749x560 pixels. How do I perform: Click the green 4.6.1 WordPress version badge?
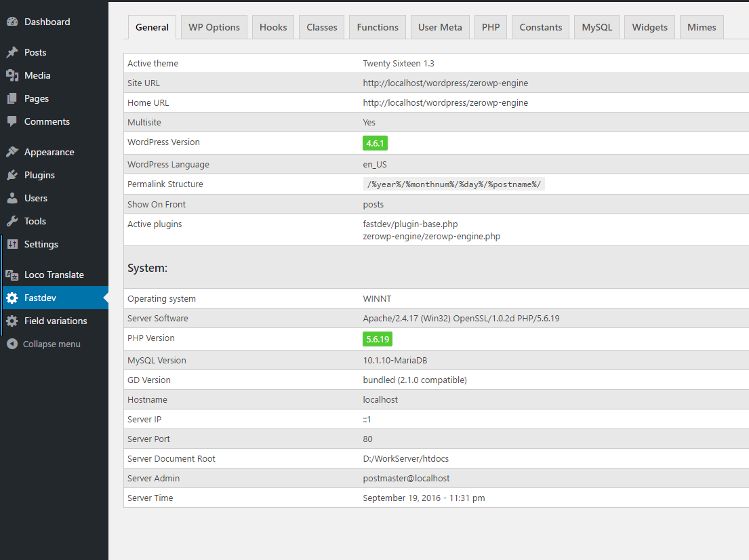[x=375, y=143]
